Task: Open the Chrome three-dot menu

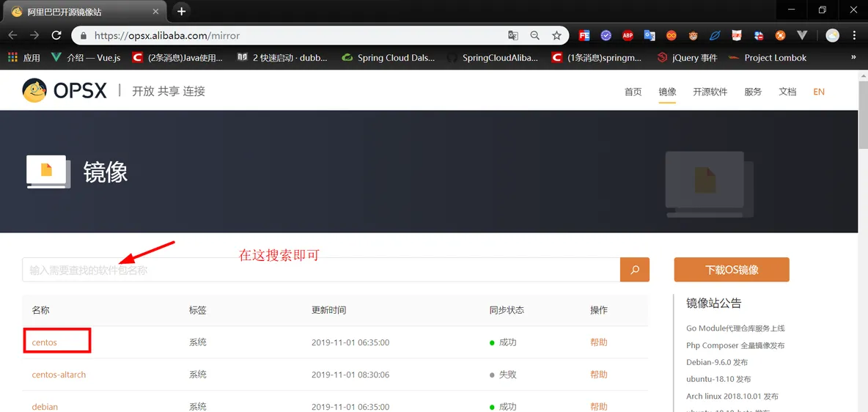Action: point(854,35)
